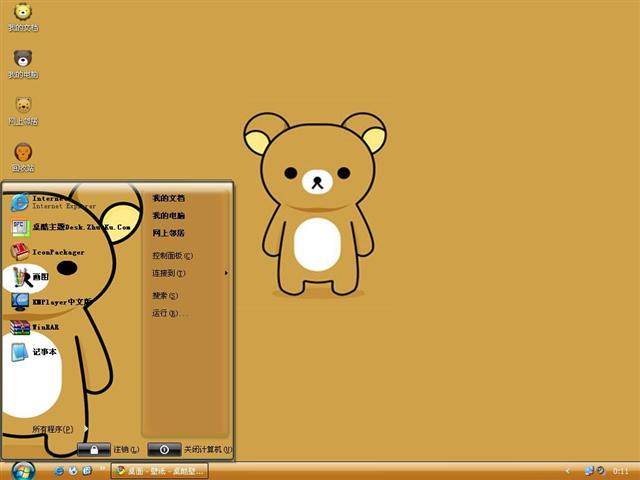Click the Start orb button

click(x=23, y=471)
